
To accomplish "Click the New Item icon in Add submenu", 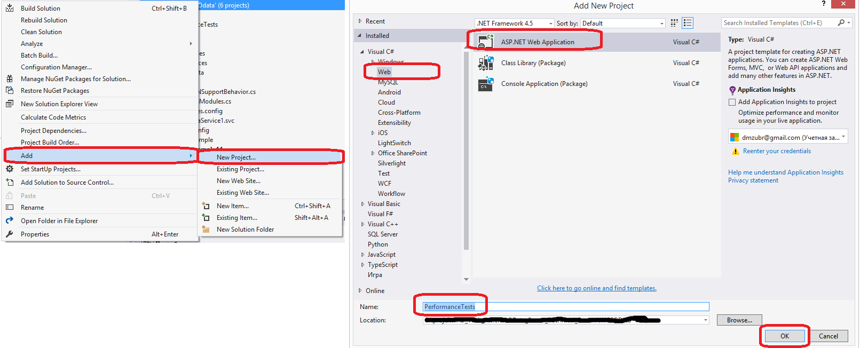I will point(206,205).
